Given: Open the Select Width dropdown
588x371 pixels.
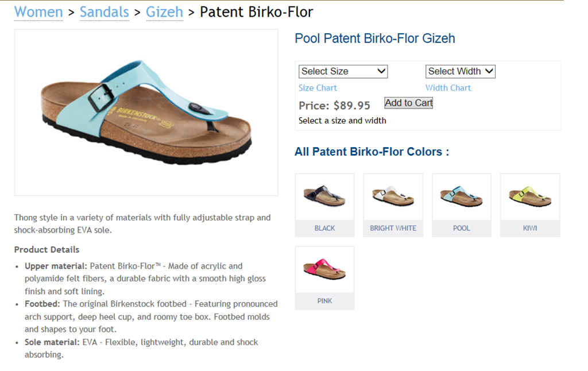Looking at the screenshot, I should coord(460,71).
